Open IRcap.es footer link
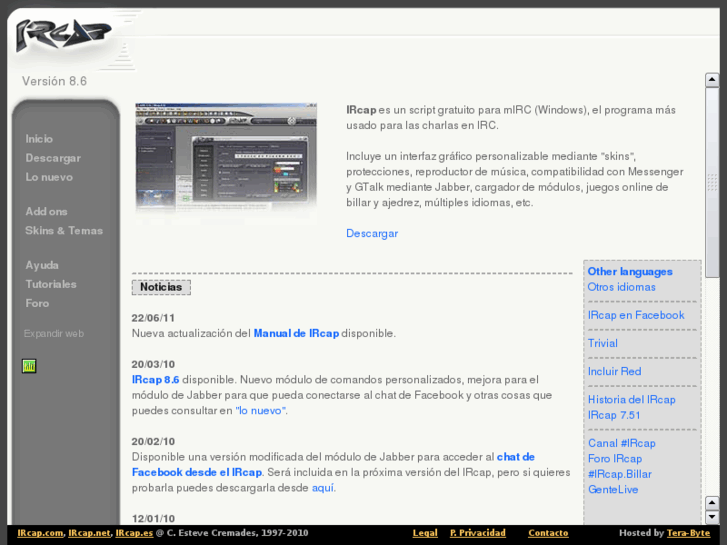Screen dimensions: 727x545 tap(134, 533)
